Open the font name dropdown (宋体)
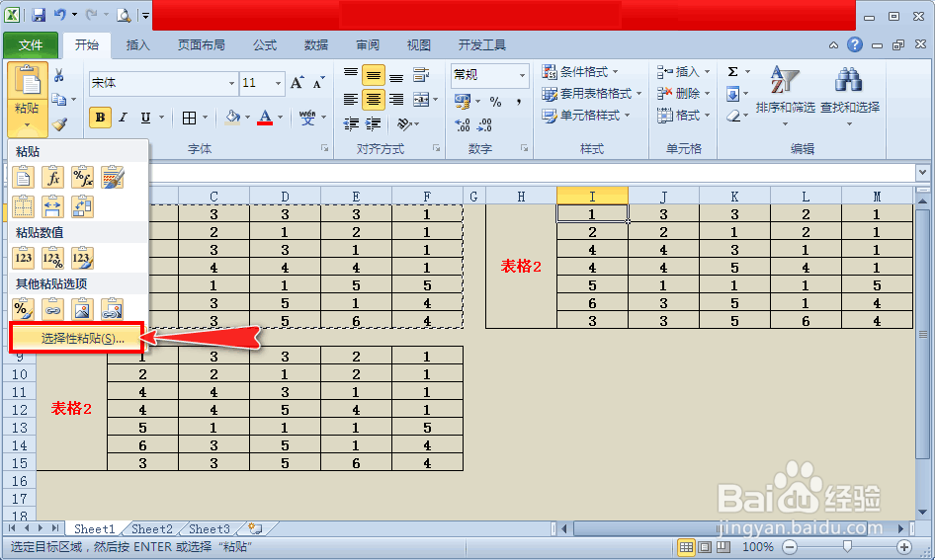This screenshot has width=935, height=560. (x=231, y=83)
